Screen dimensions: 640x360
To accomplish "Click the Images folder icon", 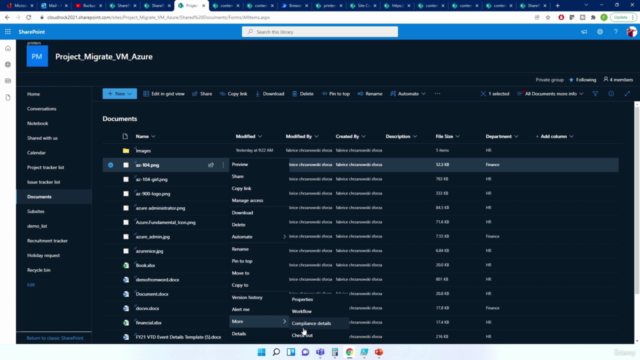I will [x=126, y=151].
